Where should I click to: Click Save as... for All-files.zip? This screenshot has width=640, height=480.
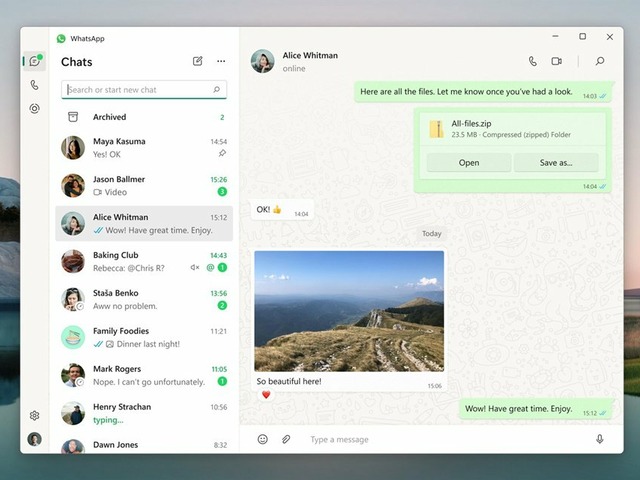[x=556, y=162]
